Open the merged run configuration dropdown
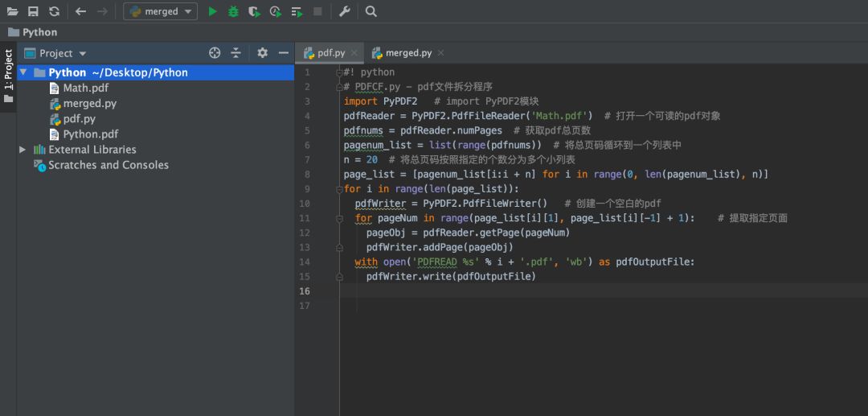 [161, 11]
